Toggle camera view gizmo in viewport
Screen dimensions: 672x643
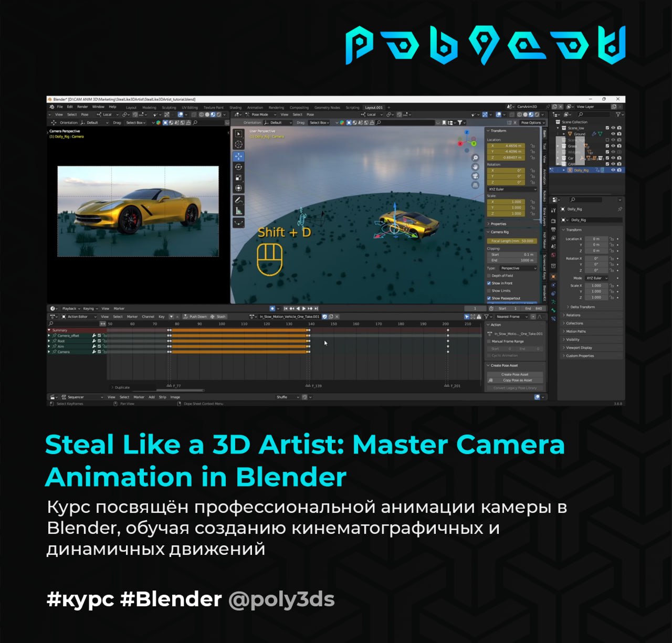point(475,176)
